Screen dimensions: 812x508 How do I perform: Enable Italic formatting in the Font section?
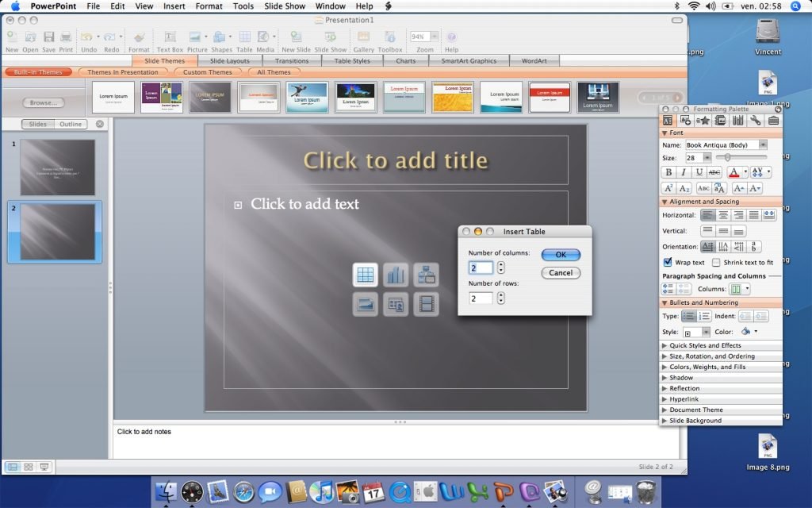683,172
